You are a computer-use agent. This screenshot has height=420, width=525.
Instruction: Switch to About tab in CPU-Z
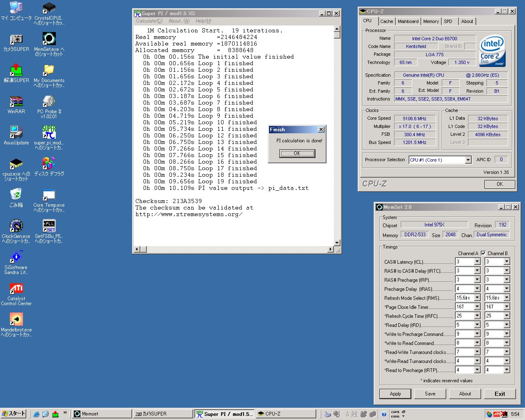[x=467, y=21]
